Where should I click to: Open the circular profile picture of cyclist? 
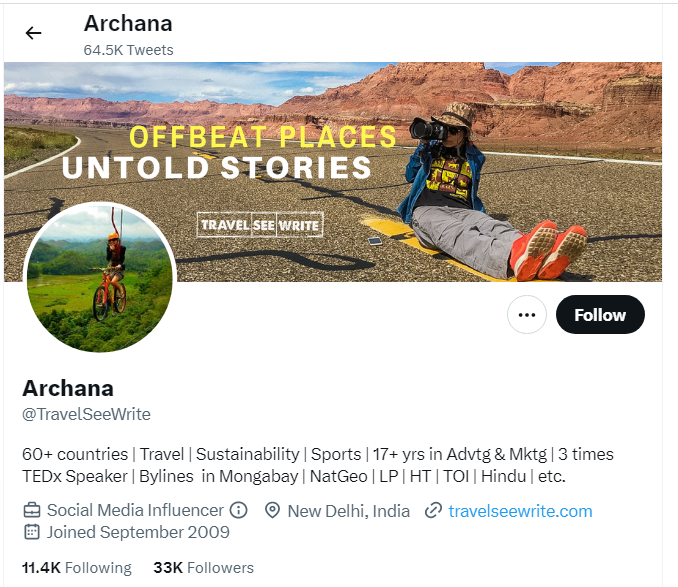[x=100, y=277]
